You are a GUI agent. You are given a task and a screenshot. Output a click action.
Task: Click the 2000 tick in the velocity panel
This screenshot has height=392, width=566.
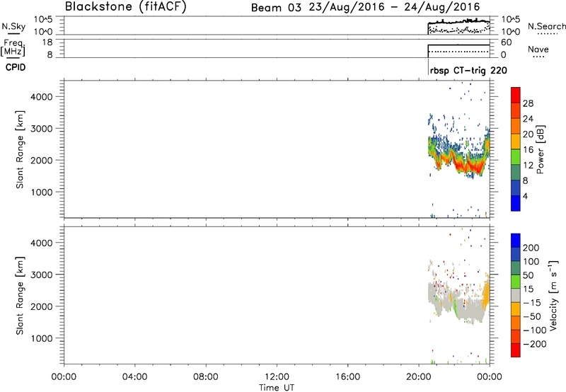pyautogui.click(x=42, y=306)
